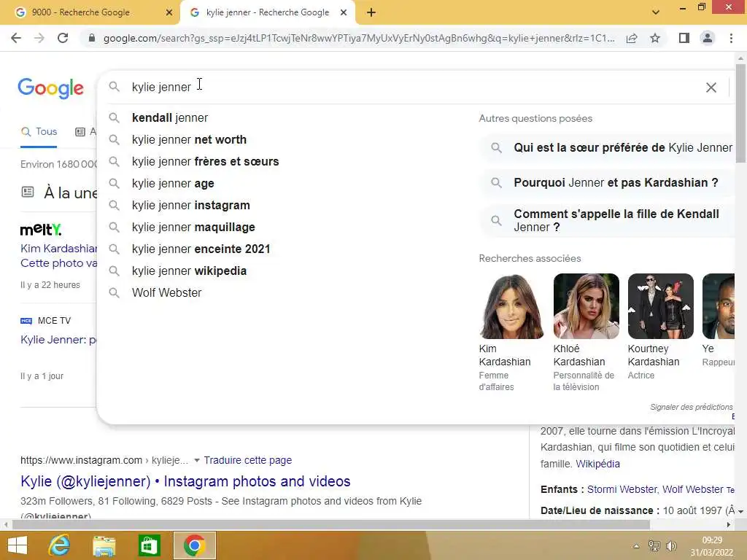Open Kim Kardashian related search thumbnail
The width and height of the screenshot is (747, 560).
pos(511,306)
